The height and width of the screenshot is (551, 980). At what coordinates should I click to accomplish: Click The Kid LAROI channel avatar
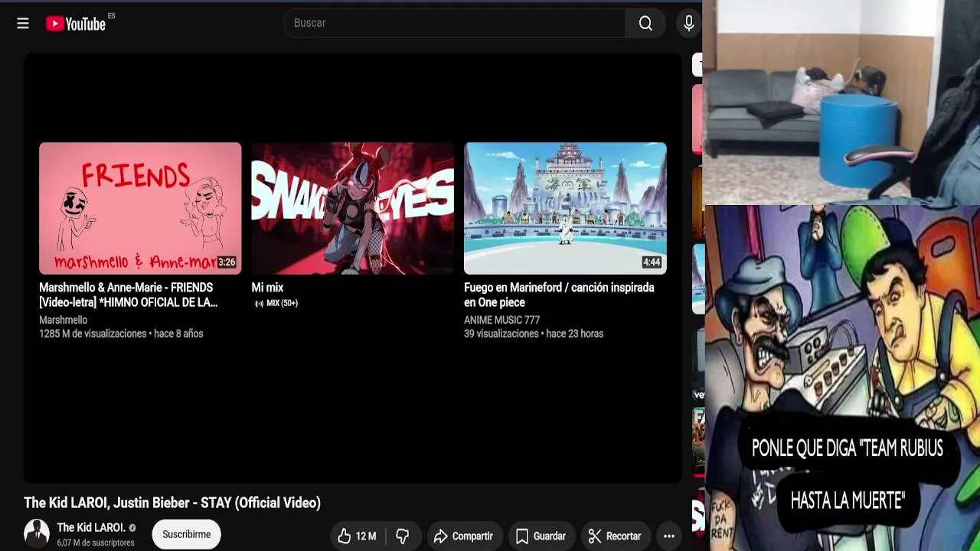[37, 533]
